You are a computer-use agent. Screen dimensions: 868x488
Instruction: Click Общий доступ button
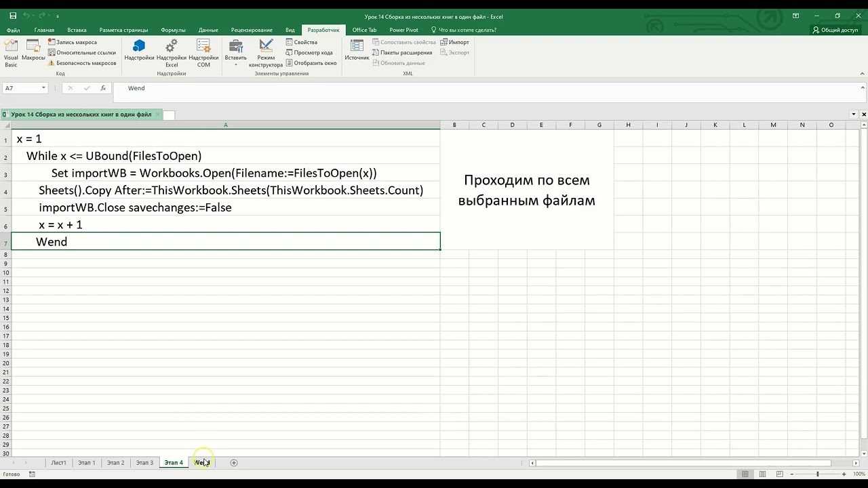pyautogui.click(x=835, y=30)
